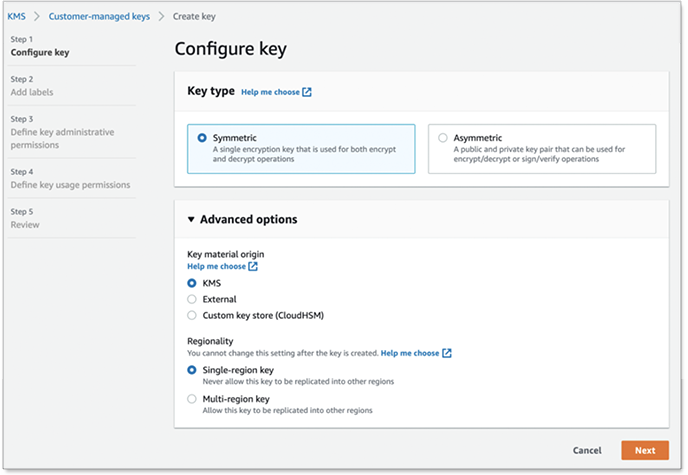Open Help me choose for Key material origin

(216, 267)
